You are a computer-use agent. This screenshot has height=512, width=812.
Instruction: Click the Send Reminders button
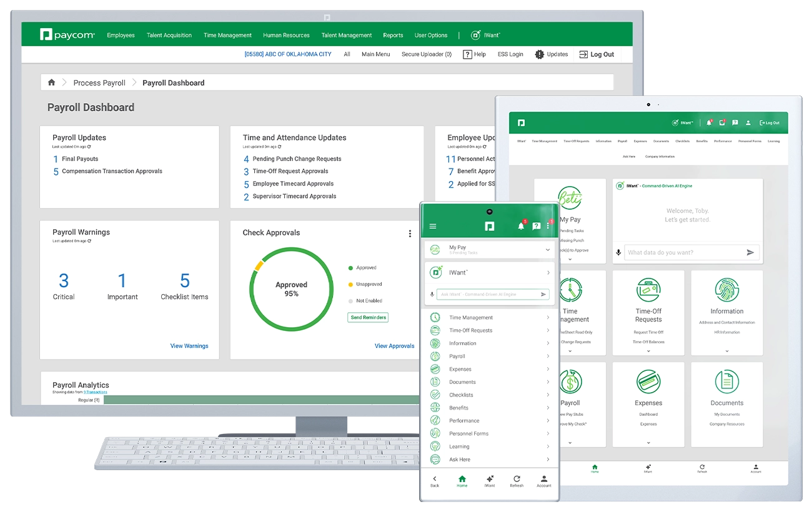tap(368, 317)
